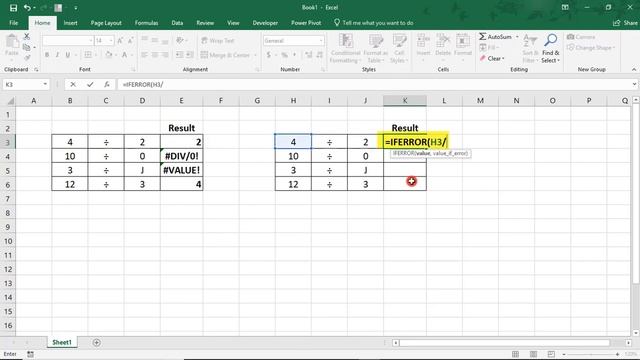Switch to the Formulas tab
Image resolution: width=640 pixels, height=360 pixels.
pyautogui.click(x=147, y=23)
